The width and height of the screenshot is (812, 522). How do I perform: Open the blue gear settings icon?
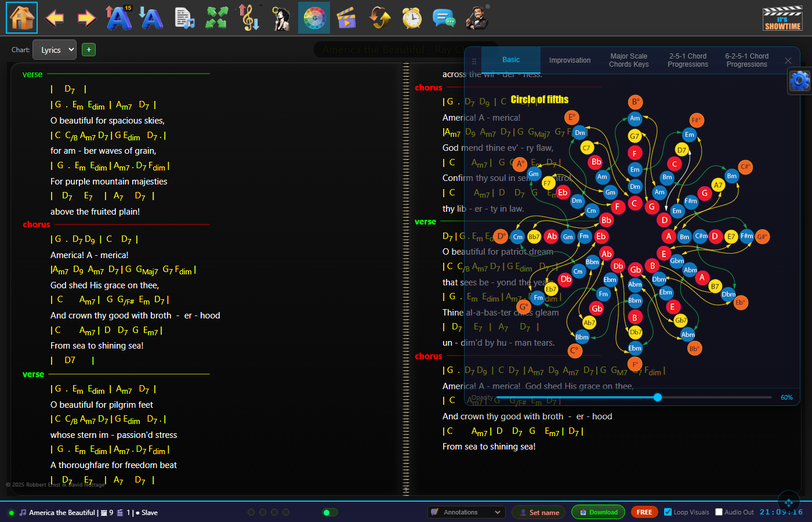pyautogui.click(x=799, y=81)
